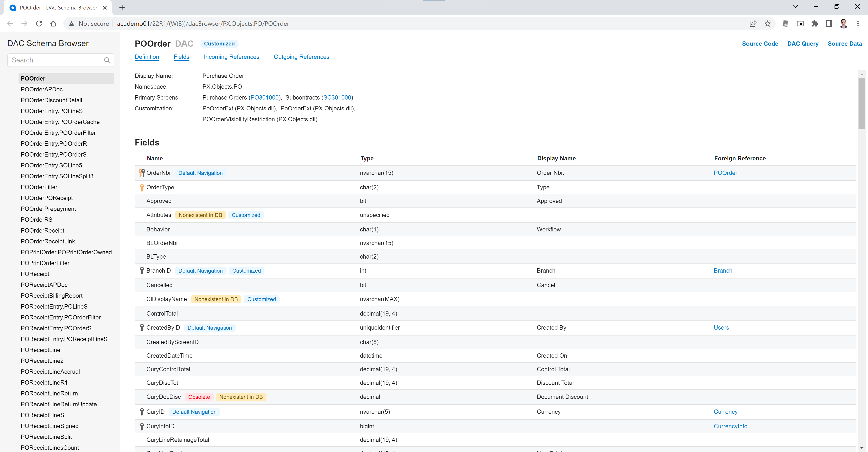Select POReceiptBillingReport in the sidebar
The height and width of the screenshot is (452, 868).
pos(52,295)
